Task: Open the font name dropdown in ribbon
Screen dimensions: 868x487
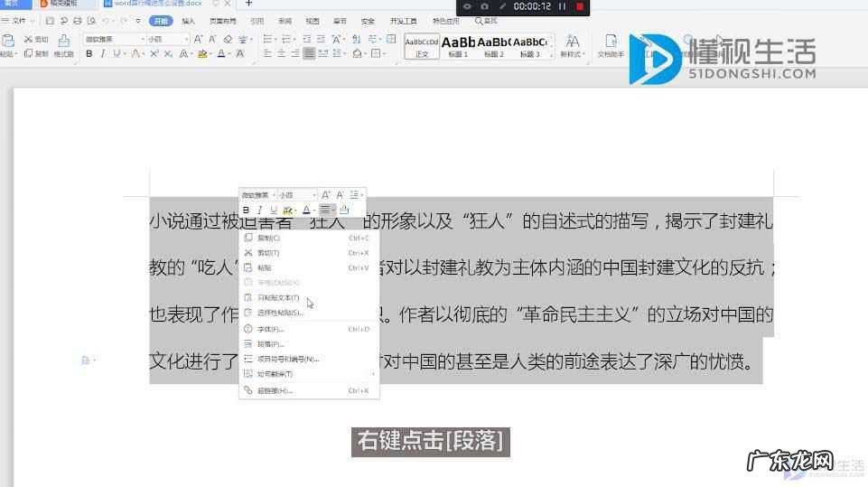Action: [143, 40]
